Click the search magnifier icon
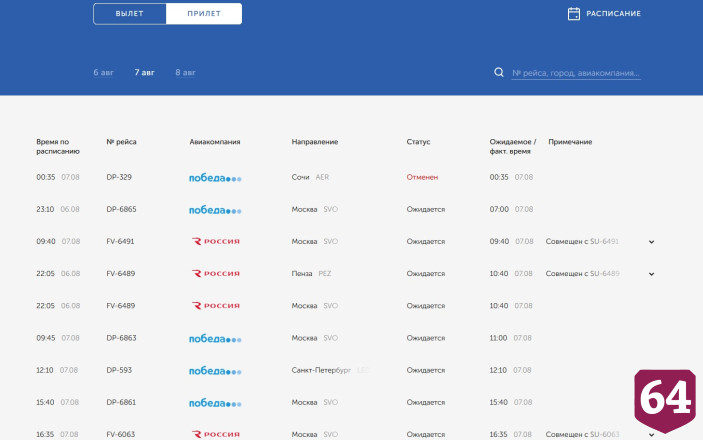Viewport: 703px width, 440px height. (x=499, y=72)
